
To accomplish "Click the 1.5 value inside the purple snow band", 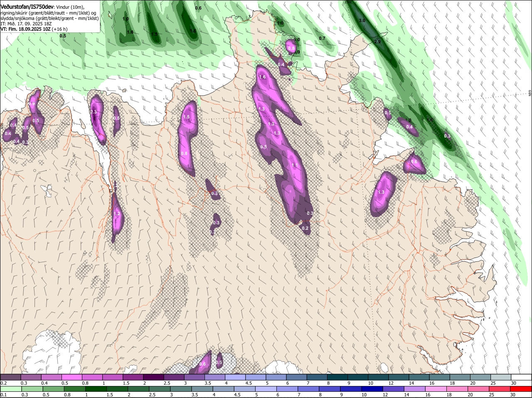I will tap(186, 117).
